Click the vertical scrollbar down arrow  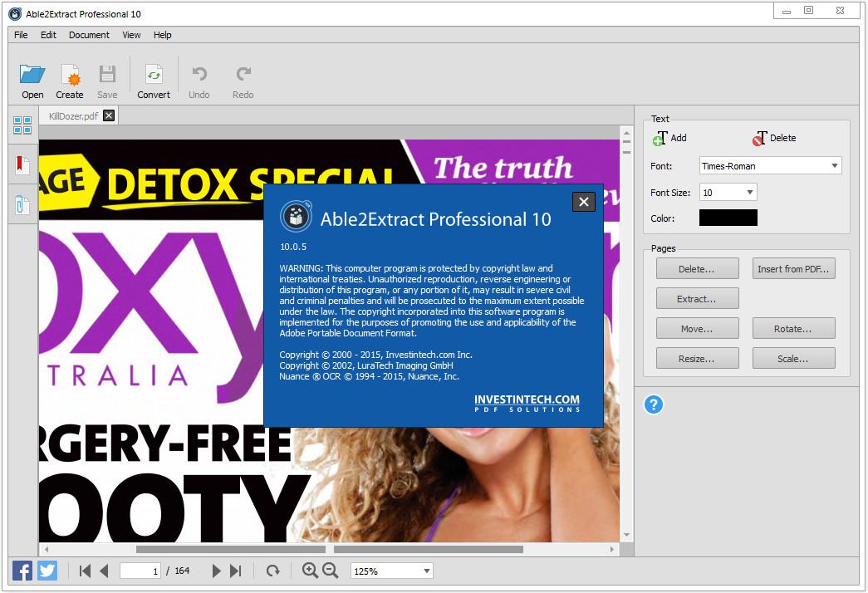(626, 536)
